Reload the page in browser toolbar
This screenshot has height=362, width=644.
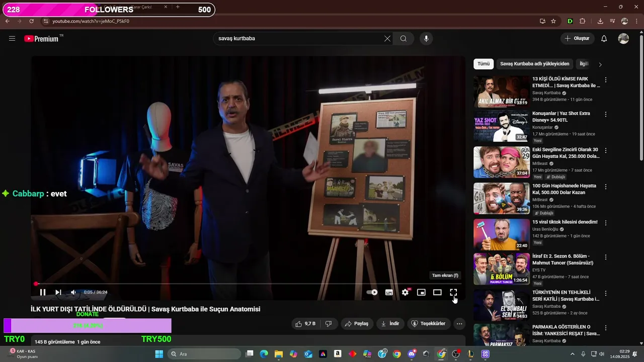tap(31, 21)
